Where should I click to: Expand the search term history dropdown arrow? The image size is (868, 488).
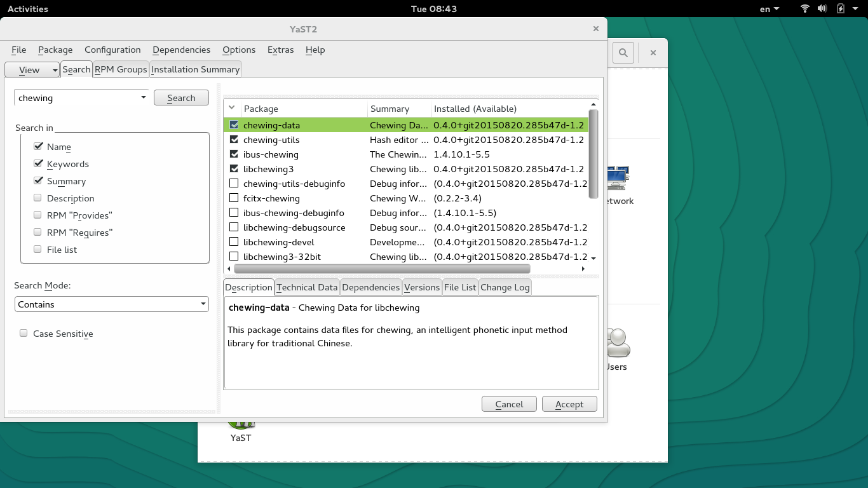pos(143,97)
